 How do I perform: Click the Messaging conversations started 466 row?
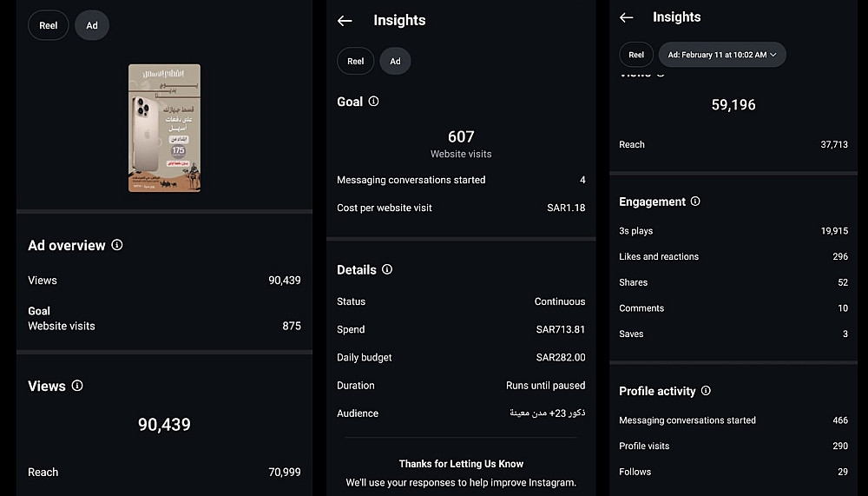(733, 420)
